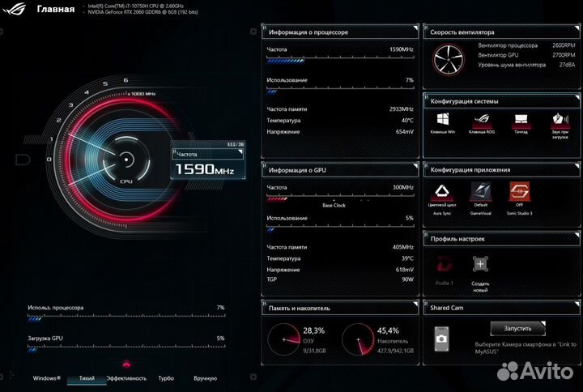The image size is (583, 392).
Task: Click the RAM usage 28,3% value
Action: pos(314,330)
